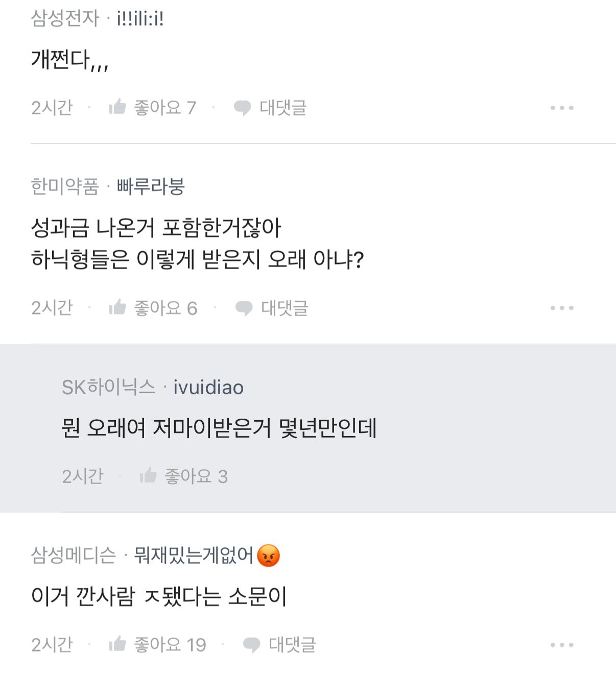Viewport: 616px width, 675px height.
Task: Toggle 좋아요 19 on the last comment
Action: tap(170, 645)
